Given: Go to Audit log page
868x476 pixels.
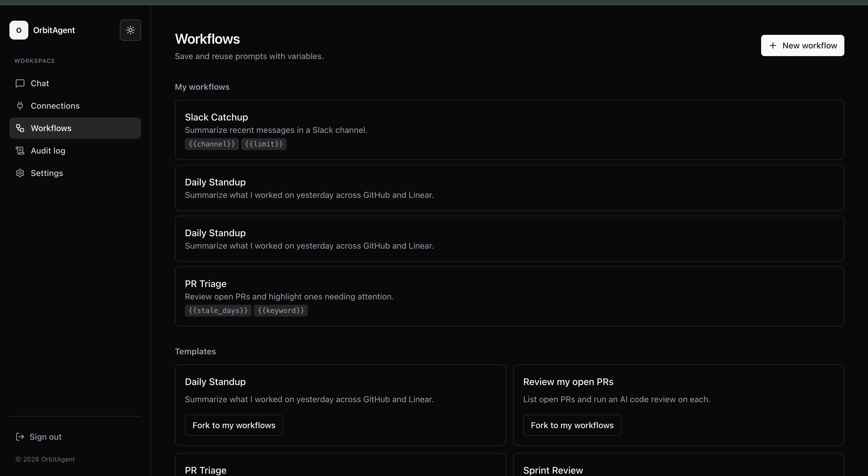Looking at the screenshot, I should 48,151.
